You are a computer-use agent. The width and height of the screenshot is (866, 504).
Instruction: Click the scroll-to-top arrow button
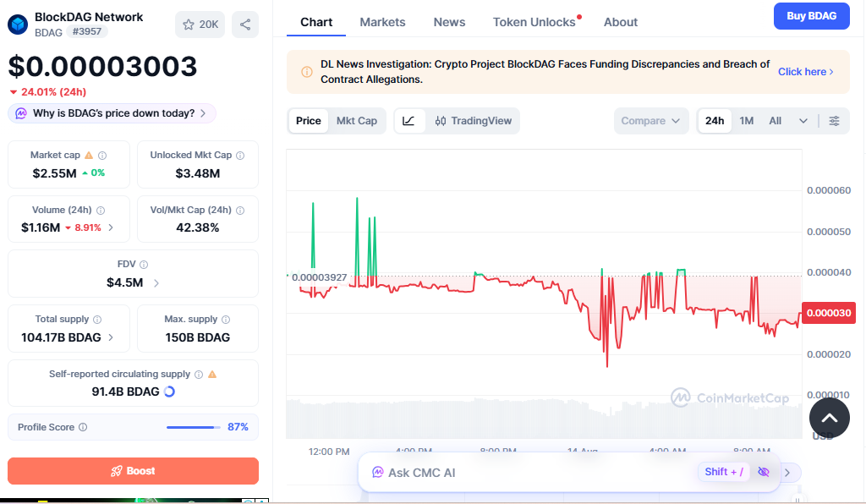[829, 418]
